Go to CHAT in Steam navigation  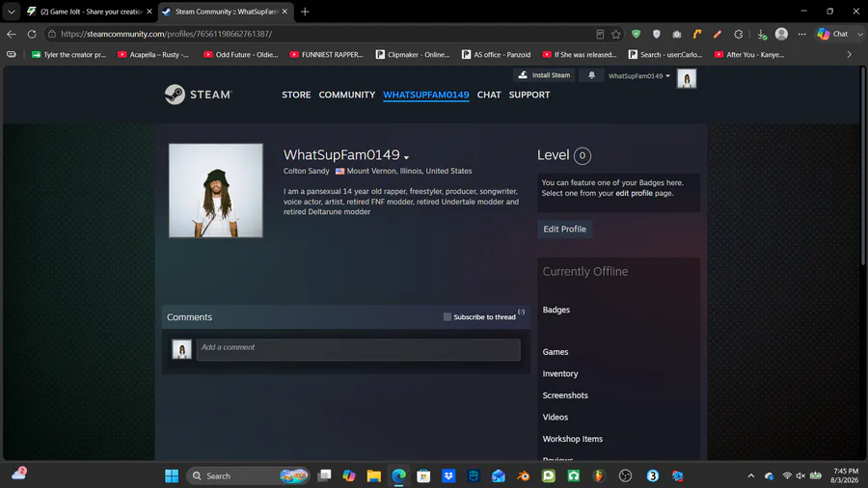click(489, 95)
